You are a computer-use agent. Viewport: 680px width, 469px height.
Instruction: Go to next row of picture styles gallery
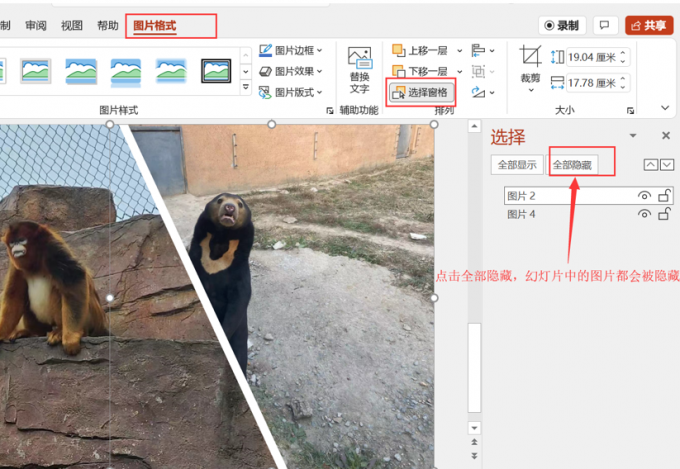(x=245, y=71)
